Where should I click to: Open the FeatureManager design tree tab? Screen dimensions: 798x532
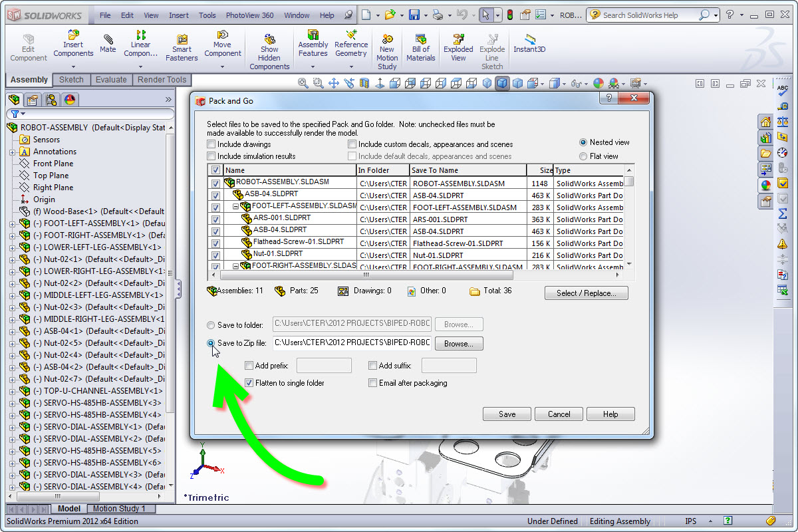(x=14, y=100)
